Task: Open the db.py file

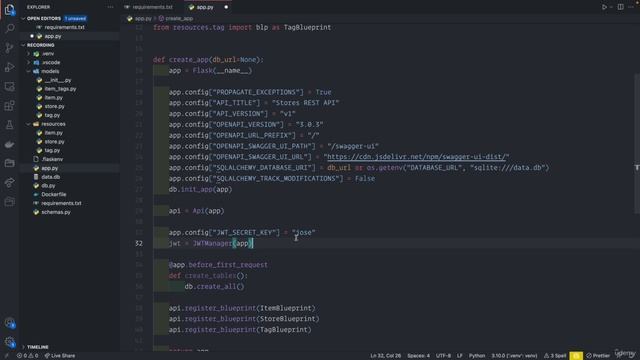Action: [x=48, y=186]
